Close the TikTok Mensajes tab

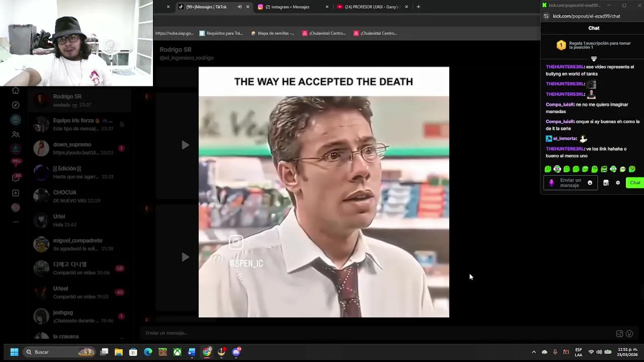point(248,7)
